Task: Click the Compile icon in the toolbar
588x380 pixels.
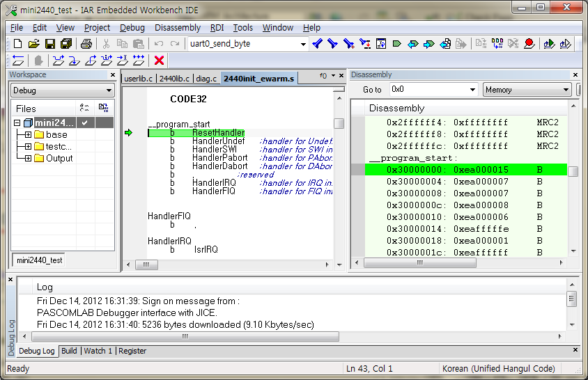Action: click(x=481, y=44)
